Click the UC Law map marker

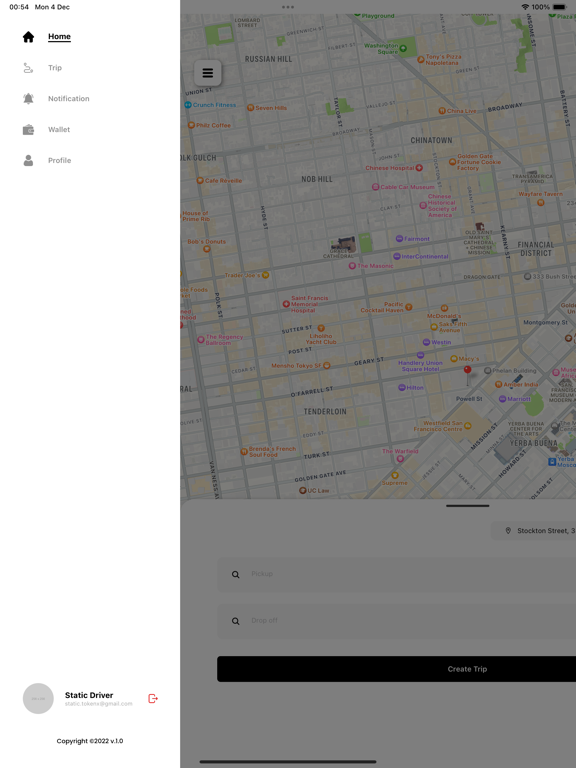pyautogui.click(x=303, y=490)
